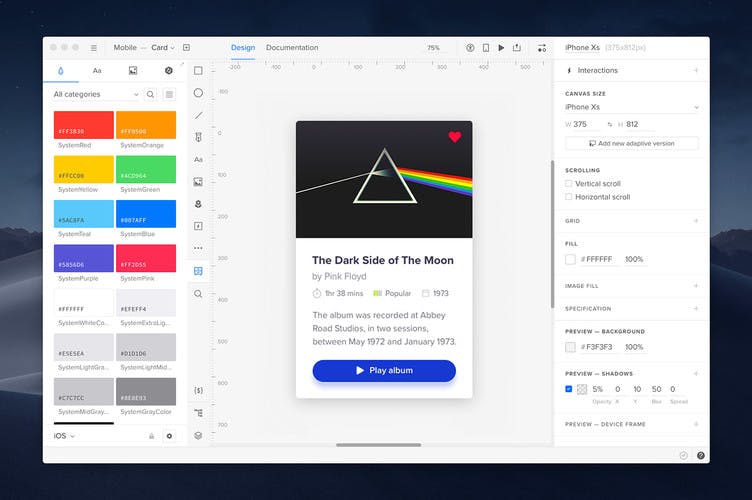This screenshot has height=500, width=752.
Task: Open the images library tab
Action: pyautogui.click(x=133, y=70)
